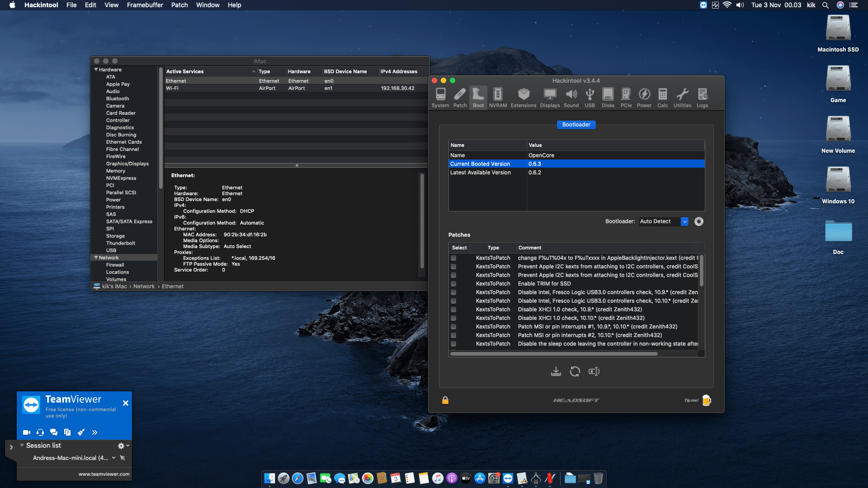This screenshot has width=868, height=488.
Task: Open the Macintosh SSD desktop drive
Action: click(838, 33)
